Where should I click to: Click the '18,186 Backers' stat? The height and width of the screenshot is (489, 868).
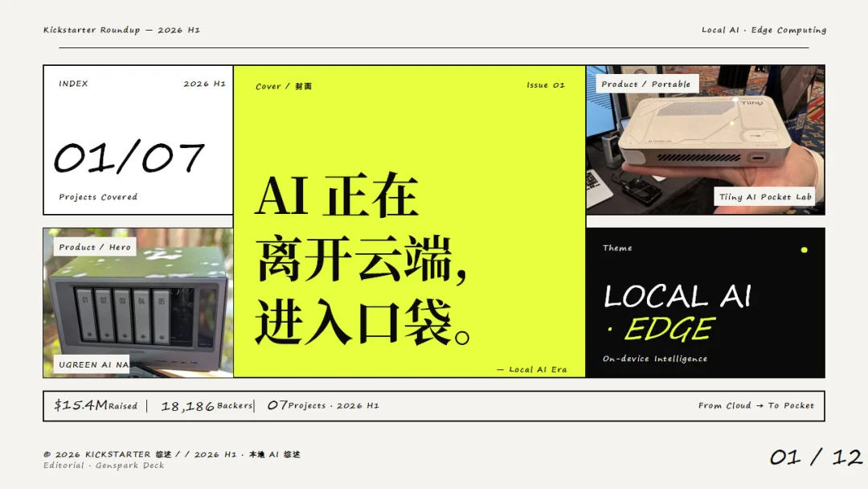(207, 406)
